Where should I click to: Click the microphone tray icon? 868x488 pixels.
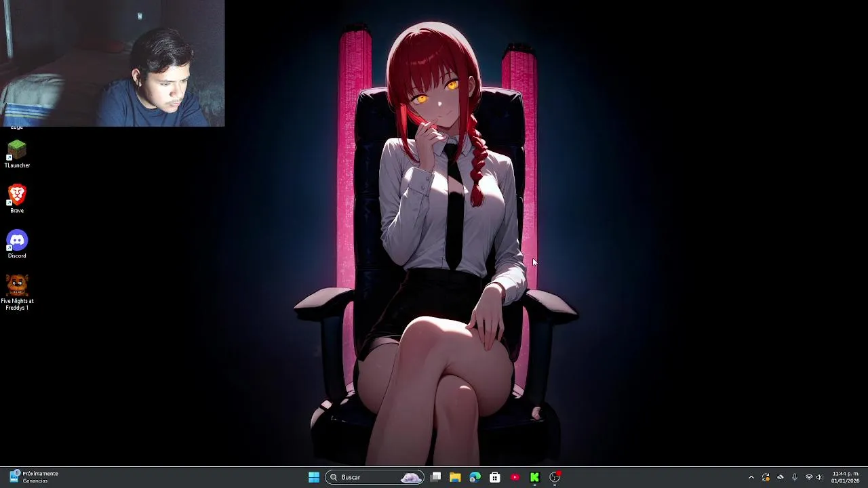(795, 477)
